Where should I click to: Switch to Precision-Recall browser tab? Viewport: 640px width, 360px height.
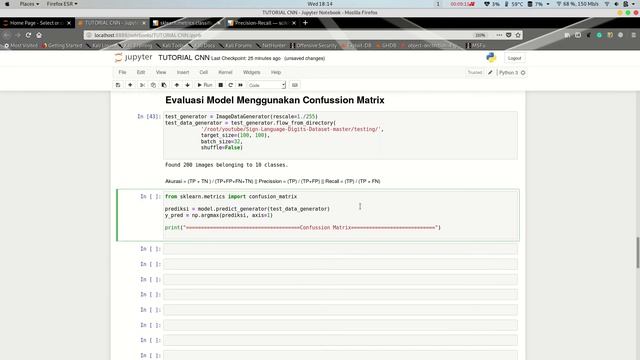[261, 23]
